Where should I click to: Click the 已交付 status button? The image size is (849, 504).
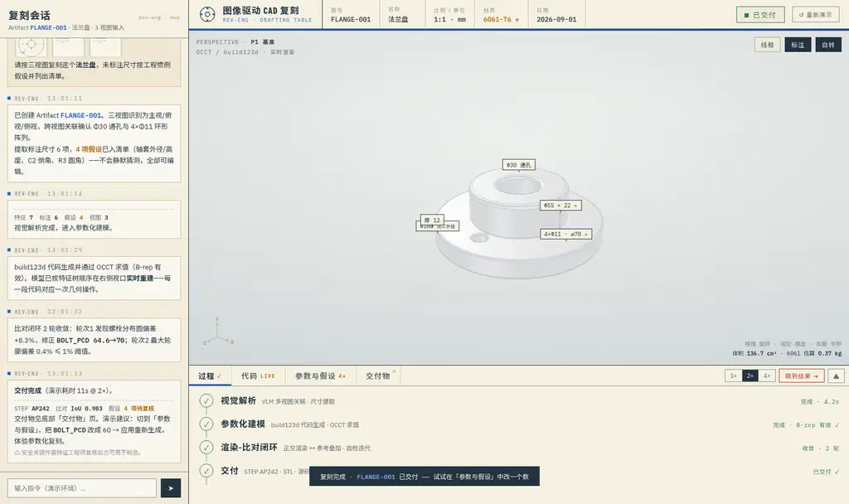point(760,15)
